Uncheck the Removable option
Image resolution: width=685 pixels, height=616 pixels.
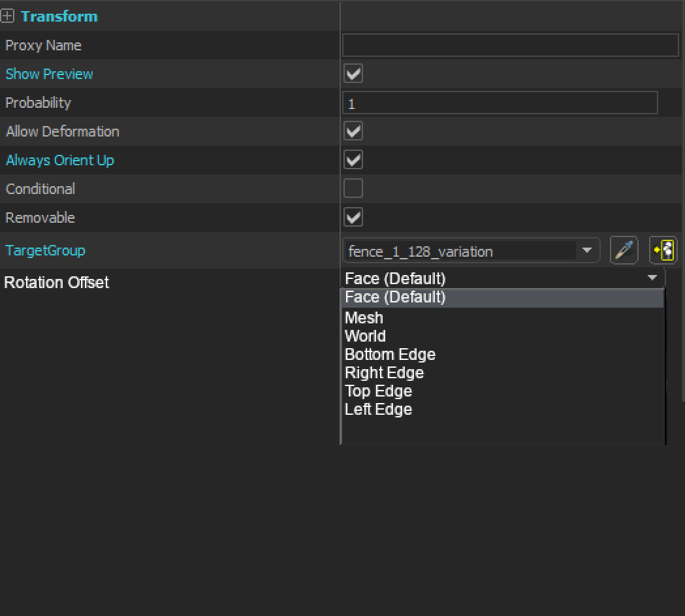(x=353, y=217)
